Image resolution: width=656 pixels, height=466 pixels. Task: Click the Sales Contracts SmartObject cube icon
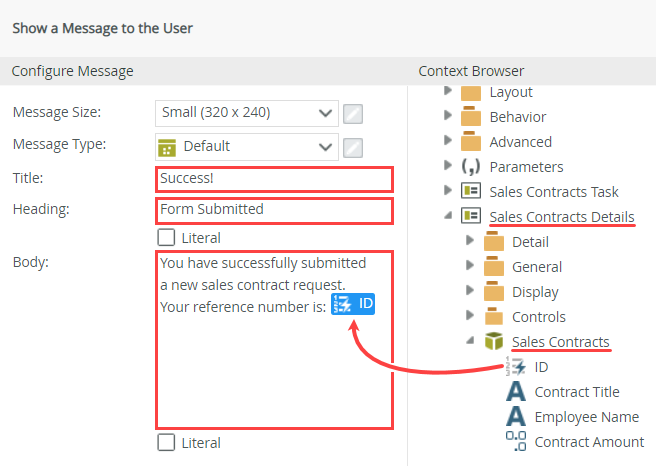click(x=494, y=341)
